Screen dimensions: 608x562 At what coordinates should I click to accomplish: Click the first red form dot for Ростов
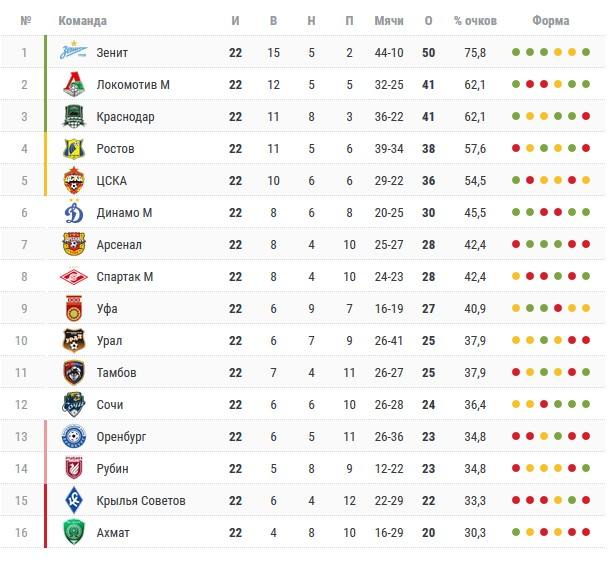coord(516,148)
